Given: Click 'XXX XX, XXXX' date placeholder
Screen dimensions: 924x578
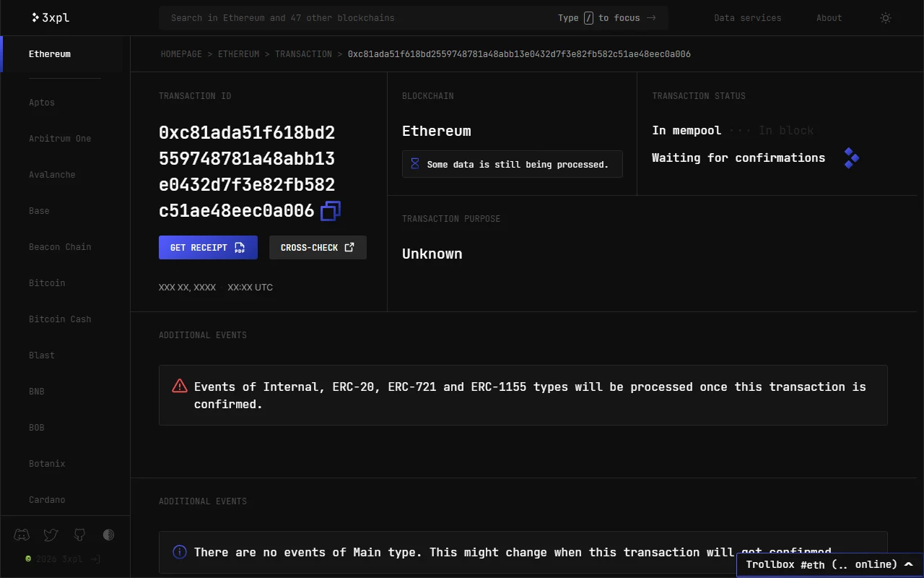Looking at the screenshot, I should [x=188, y=288].
